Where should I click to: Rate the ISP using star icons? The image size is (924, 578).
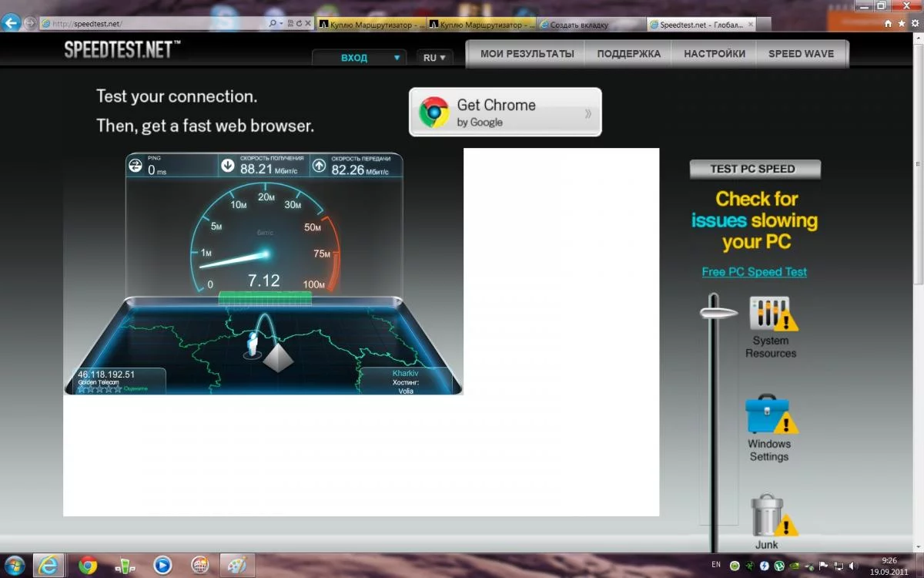click(99, 388)
